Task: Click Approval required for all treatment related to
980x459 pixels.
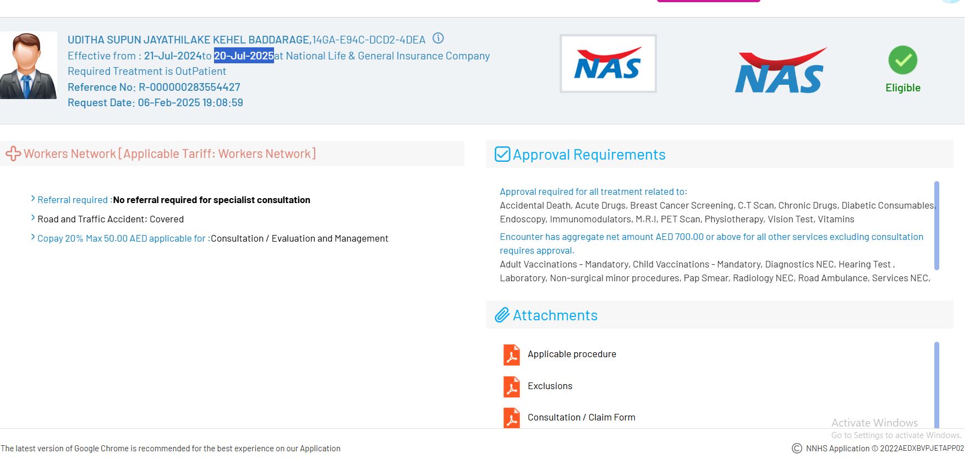Action: tap(593, 192)
